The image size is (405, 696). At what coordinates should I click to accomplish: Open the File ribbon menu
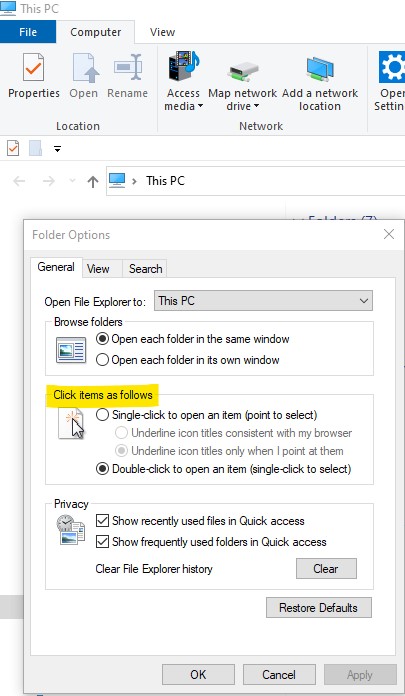pos(28,32)
